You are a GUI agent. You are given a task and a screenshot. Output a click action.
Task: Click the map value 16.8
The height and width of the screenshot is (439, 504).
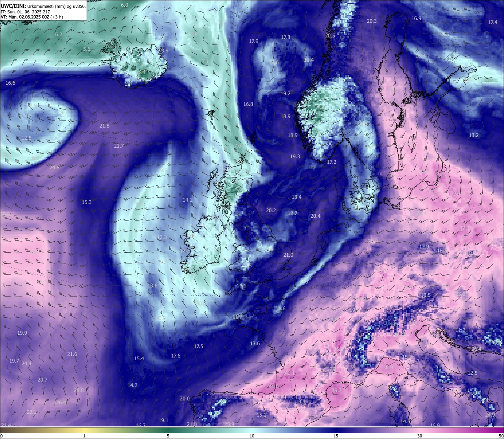pos(248,104)
